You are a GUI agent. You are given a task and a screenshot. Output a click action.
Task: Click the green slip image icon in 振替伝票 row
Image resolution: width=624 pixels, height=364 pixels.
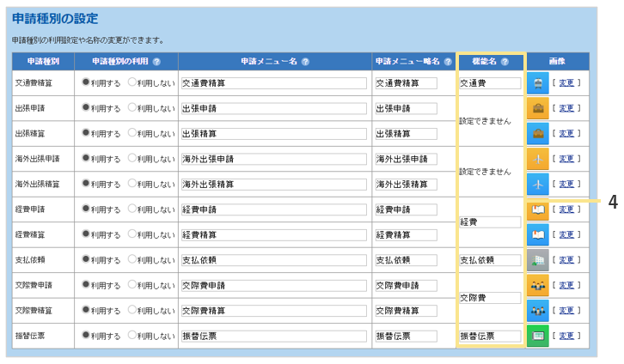point(537,336)
